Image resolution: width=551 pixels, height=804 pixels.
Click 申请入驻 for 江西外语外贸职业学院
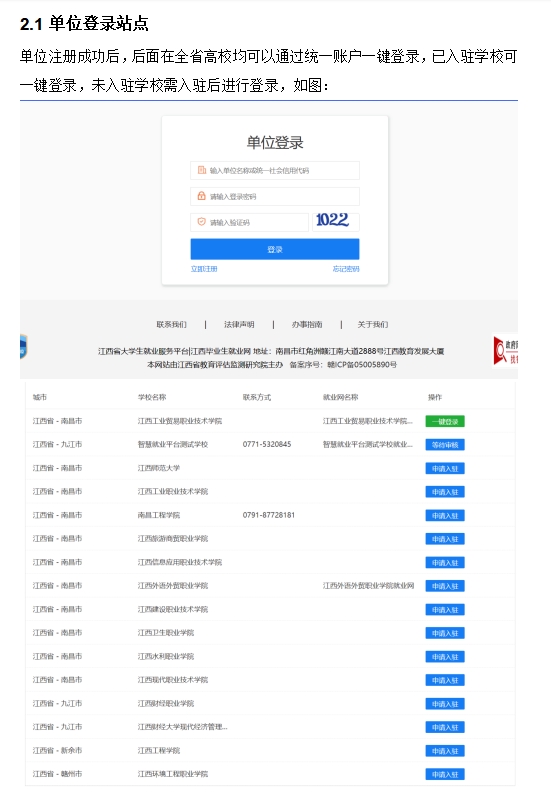click(x=445, y=586)
